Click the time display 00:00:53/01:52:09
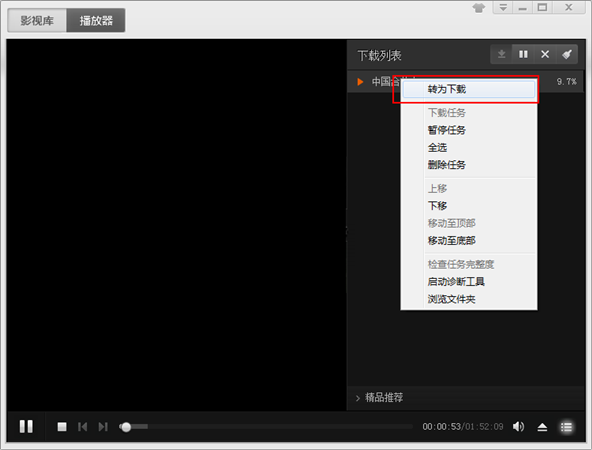 tap(462, 427)
